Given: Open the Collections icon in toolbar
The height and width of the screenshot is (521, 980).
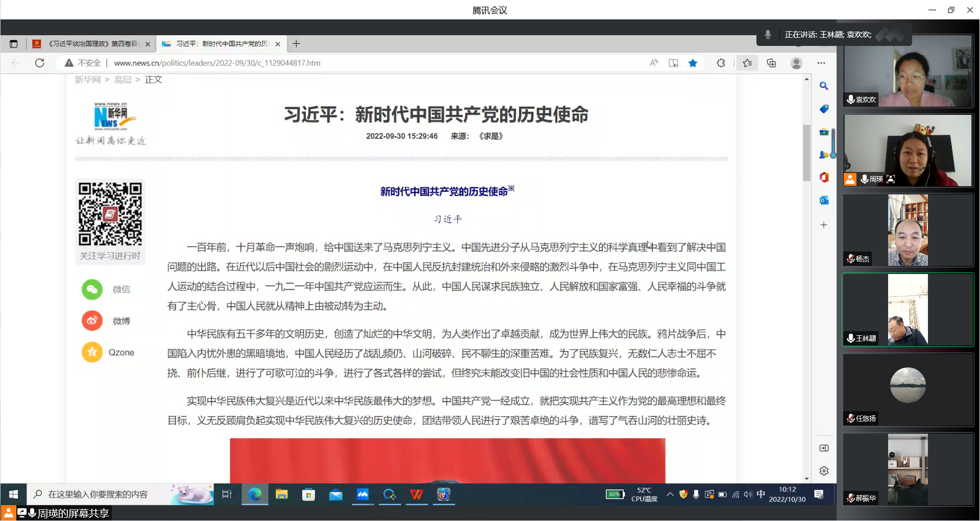Looking at the screenshot, I should 771,63.
